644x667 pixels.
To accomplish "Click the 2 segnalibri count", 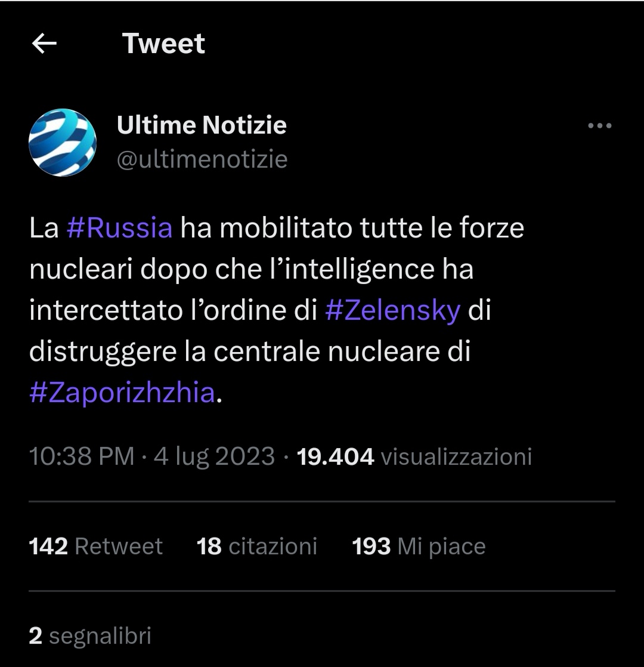I will click(x=89, y=635).
